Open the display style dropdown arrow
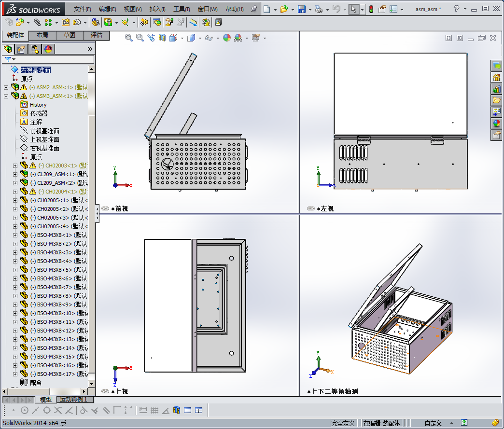The height and width of the screenshot is (429, 504). coord(199,38)
